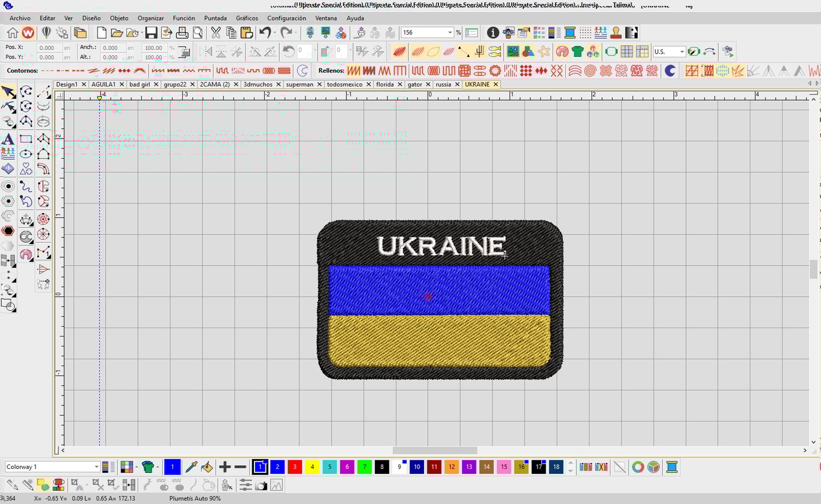Click the Anch. width input field
The height and width of the screenshot is (504, 821).
point(112,48)
